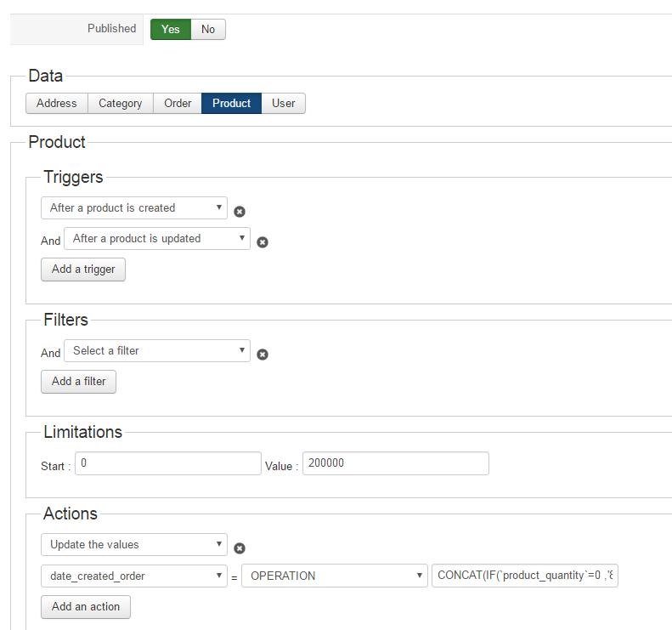Remove the 'After a product is created' trigger
The image size is (672, 630).
pyautogui.click(x=240, y=212)
